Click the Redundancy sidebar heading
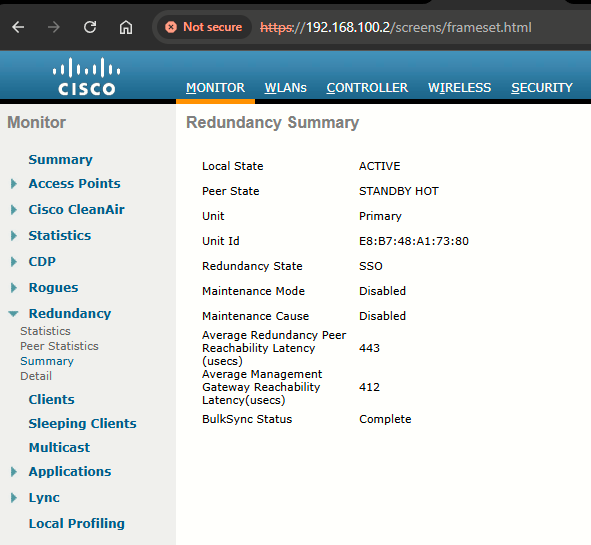Image resolution: width=591 pixels, height=545 pixels. 70,314
